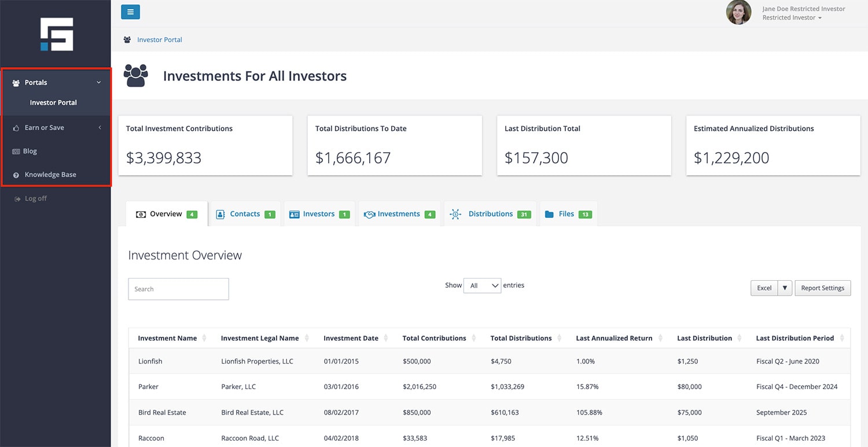This screenshot has height=447, width=868.
Task: Sort by Investment Name column arrows
Action: pos(204,338)
